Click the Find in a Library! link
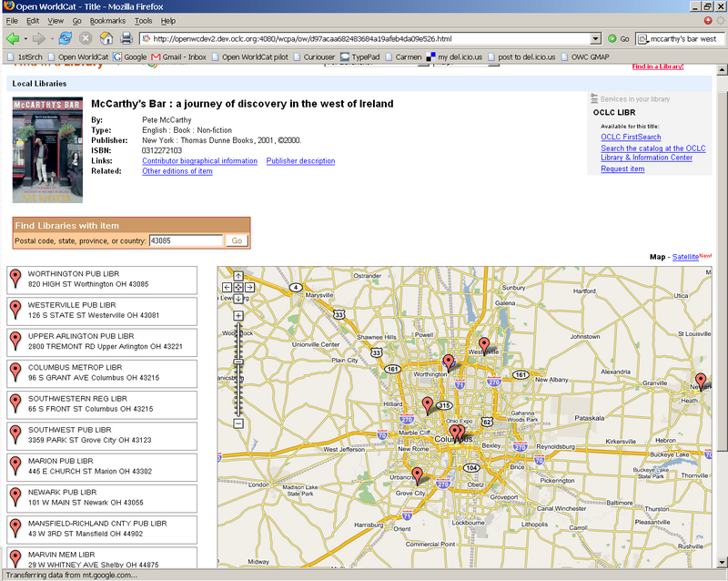 click(x=658, y=66)
